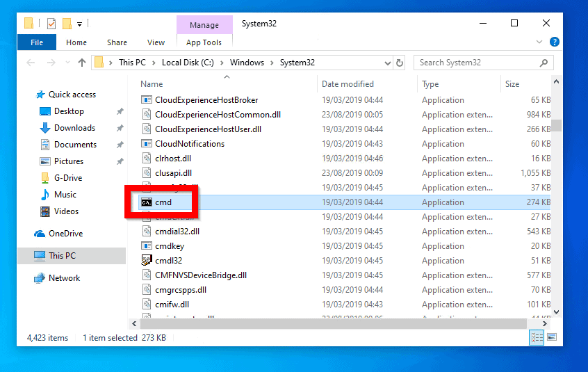Select the App Tools tab
588x372 pixels.
tap(204, 42)
